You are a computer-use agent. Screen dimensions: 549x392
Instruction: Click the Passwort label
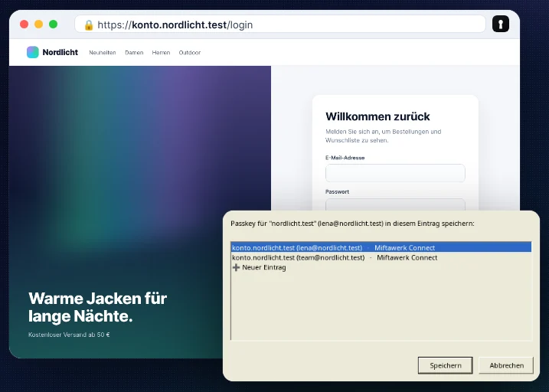[x=337, y=192]
